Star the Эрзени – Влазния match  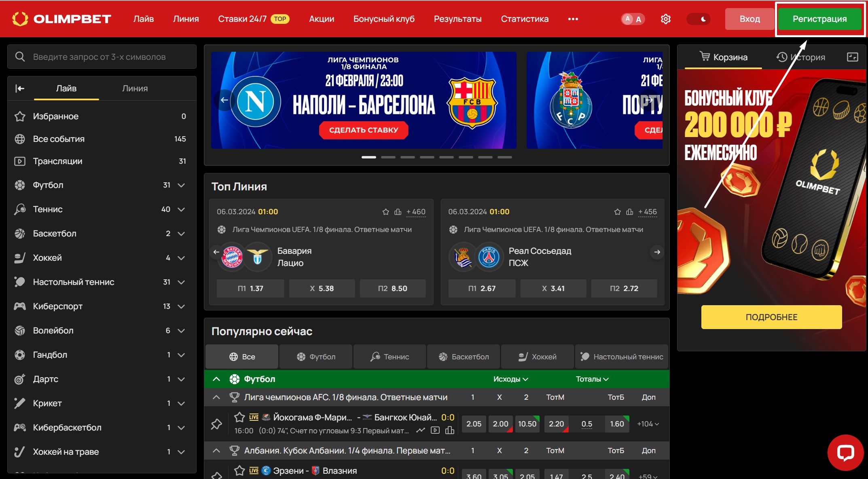[239, 471]
